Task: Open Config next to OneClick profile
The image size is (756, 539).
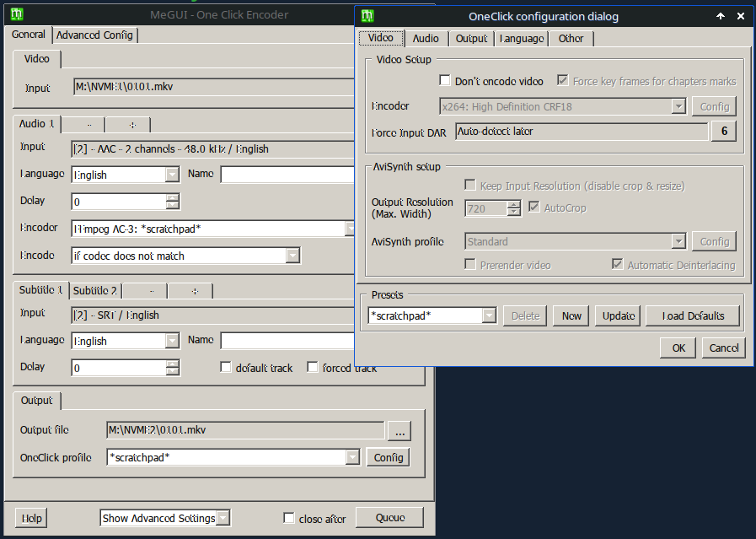Action: click(x=389, y=457)
